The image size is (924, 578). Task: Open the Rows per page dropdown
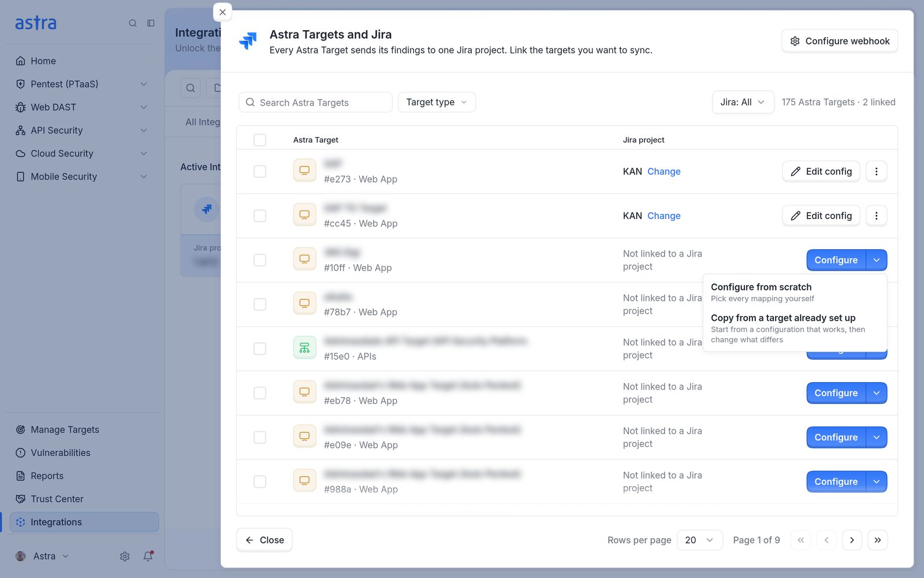[x=699, y=540]
